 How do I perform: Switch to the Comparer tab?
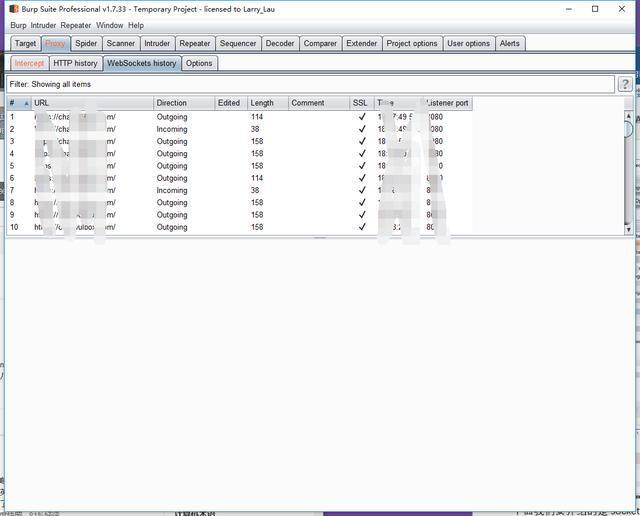click(x=320, y=43)
